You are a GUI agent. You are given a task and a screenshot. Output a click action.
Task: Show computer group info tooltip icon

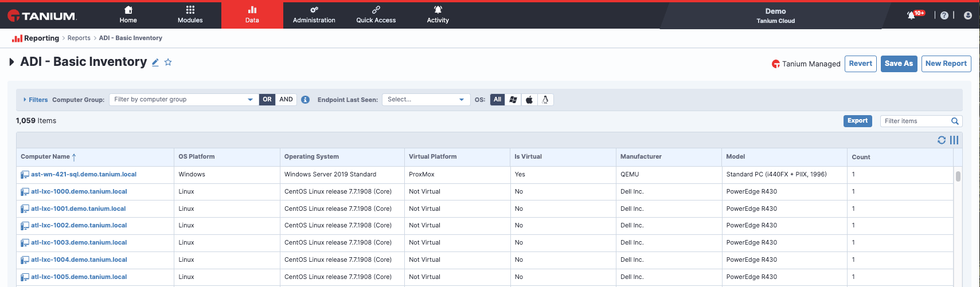(x=305, y=100)
